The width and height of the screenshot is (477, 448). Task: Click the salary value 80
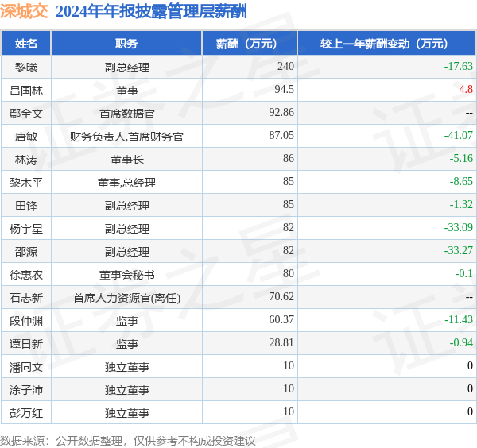(x=289, y=274)
